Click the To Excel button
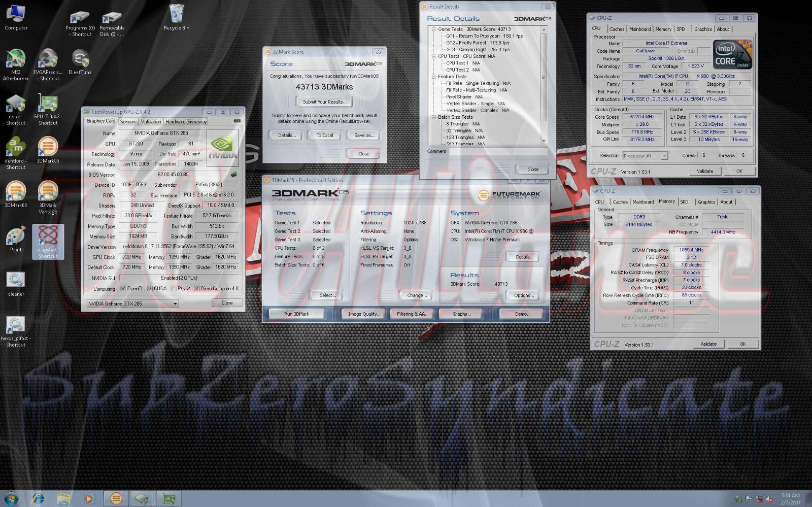Image resolution: width=812 pixels, height=507 pixels. click(325, 135)
